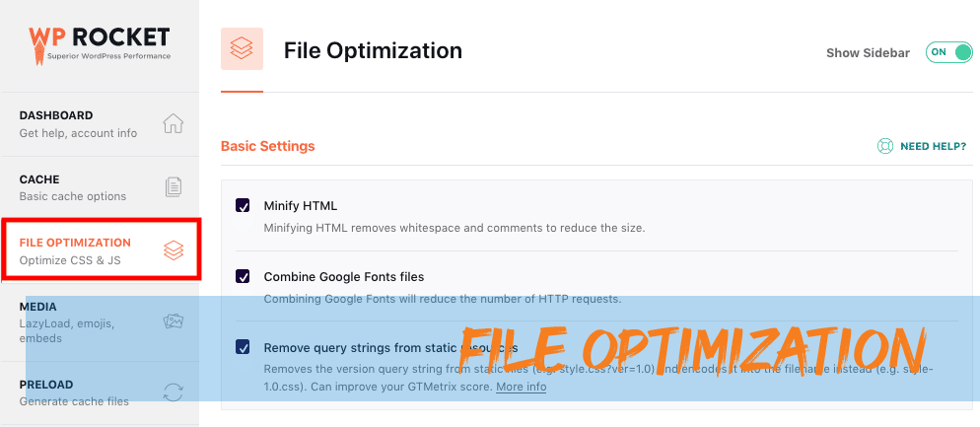Image resolution: width=980 pixels, height=427 pixels.
Task: Click the NEED HELP? link
Action: point(933,146)
